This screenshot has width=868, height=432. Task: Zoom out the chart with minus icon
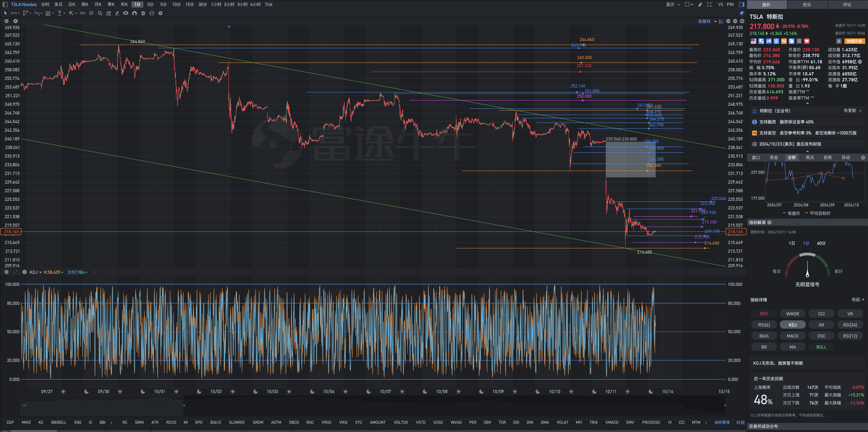pyautogui.click(x=735, y=21)
